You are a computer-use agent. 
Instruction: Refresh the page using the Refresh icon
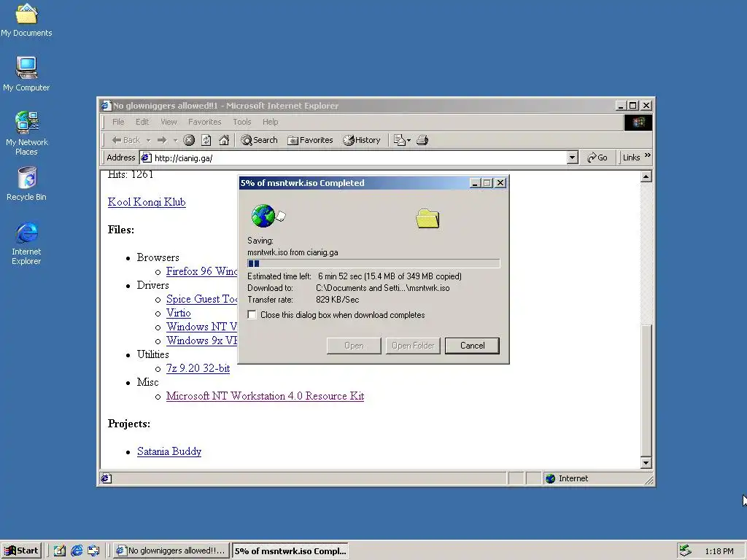tap(206, 140)
